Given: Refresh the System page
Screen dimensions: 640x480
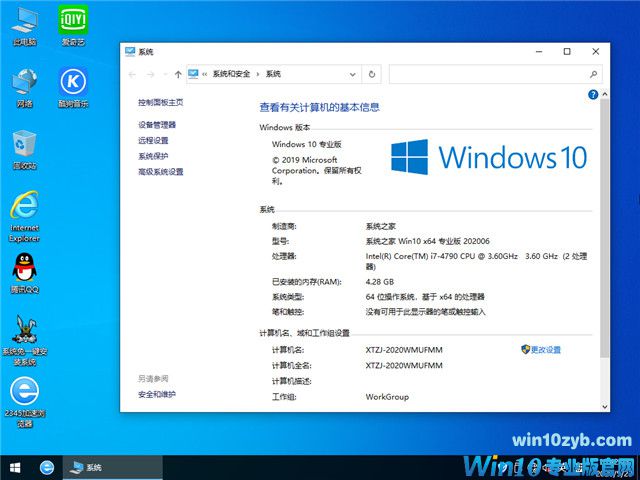Looking at the screenshot, I should coord(372,74).
